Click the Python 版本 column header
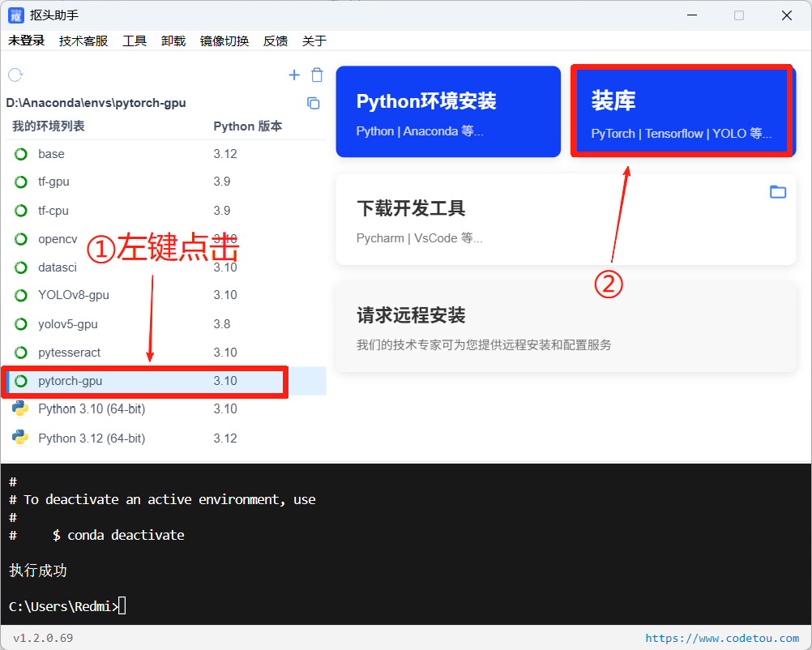 pyautogui.click(x=247, y=126)
